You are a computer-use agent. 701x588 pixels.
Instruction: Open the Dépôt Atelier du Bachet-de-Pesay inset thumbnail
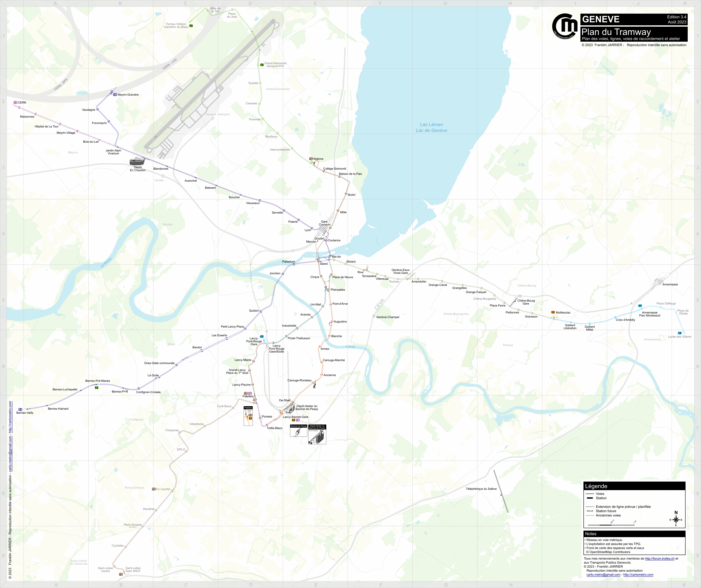click(x=317, y=434)
